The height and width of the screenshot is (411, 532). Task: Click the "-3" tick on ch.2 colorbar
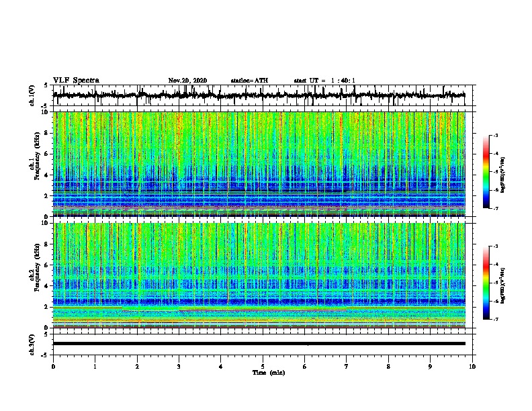pos(496,246)
